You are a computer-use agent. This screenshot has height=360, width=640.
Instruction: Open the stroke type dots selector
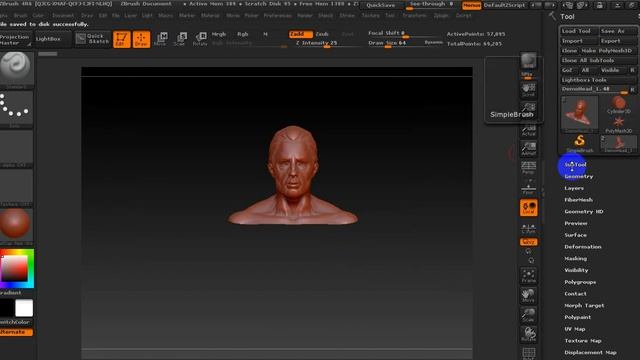coord(16,108)
